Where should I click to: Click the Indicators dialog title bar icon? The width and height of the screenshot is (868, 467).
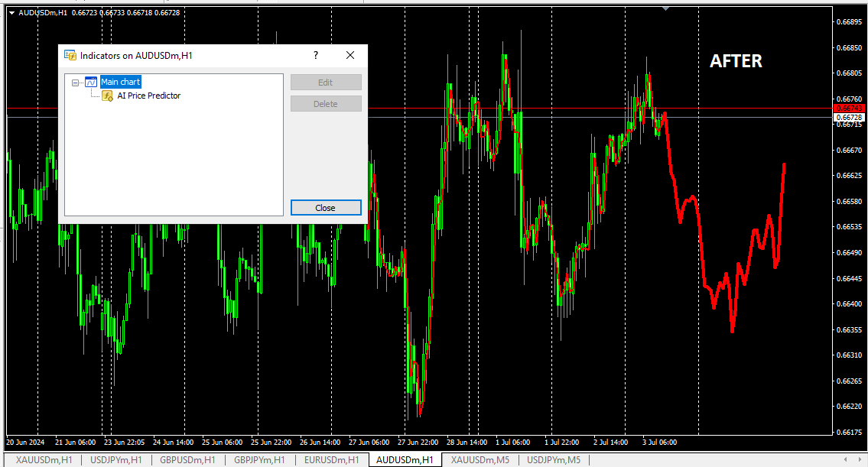[x=70, y=56]
